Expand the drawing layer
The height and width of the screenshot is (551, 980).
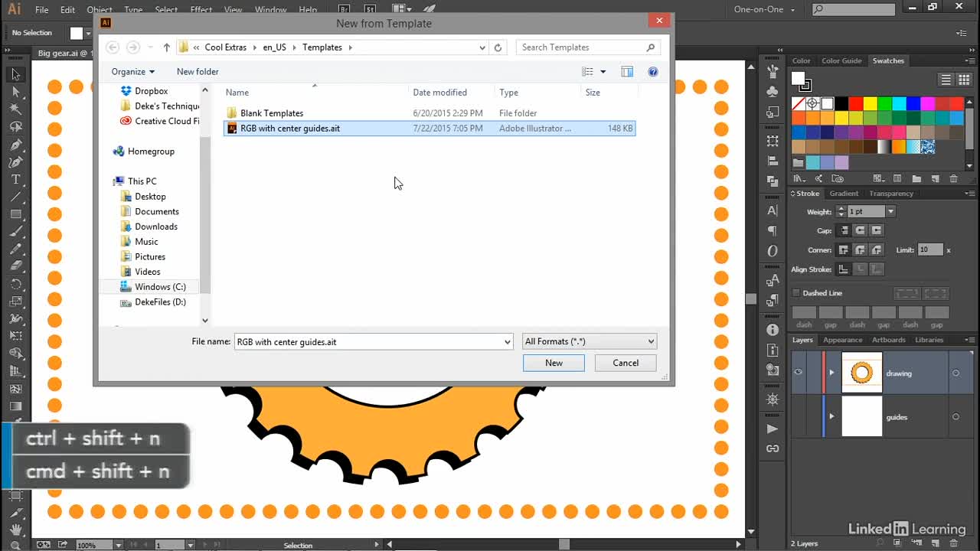[831, 373]
